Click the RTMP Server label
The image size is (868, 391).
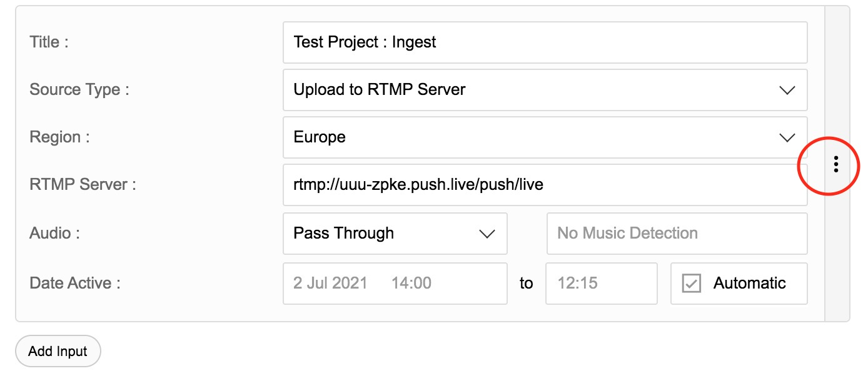[x=83, y=185]
